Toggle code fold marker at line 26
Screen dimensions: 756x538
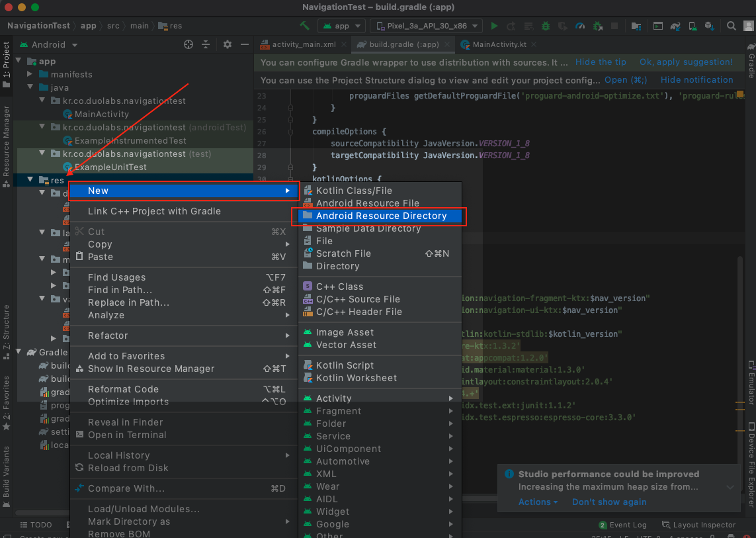[290, 131]
